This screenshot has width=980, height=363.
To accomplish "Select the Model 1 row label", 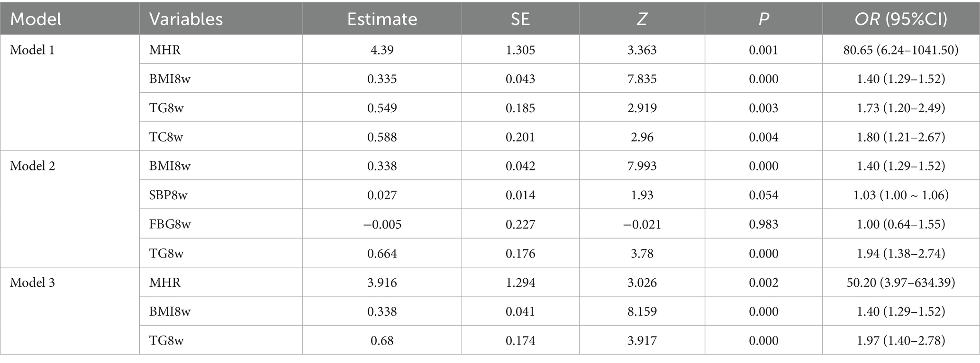I will [x=32, y=50].
